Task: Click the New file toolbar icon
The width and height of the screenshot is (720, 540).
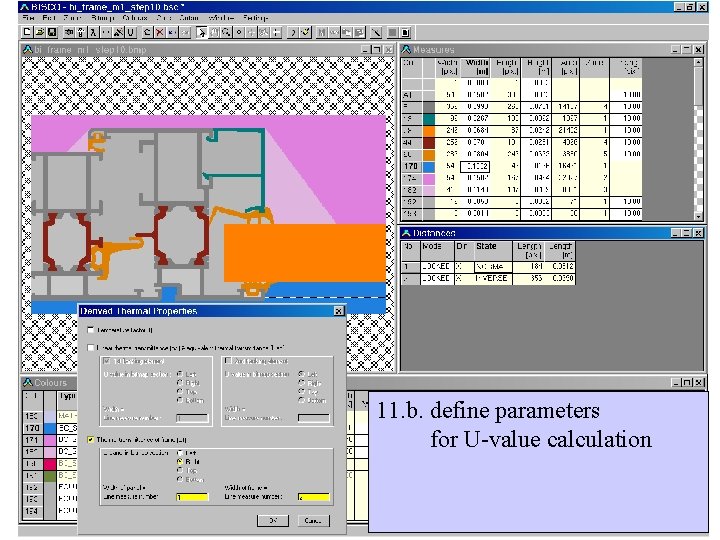Action: click(x=27, y=32)
